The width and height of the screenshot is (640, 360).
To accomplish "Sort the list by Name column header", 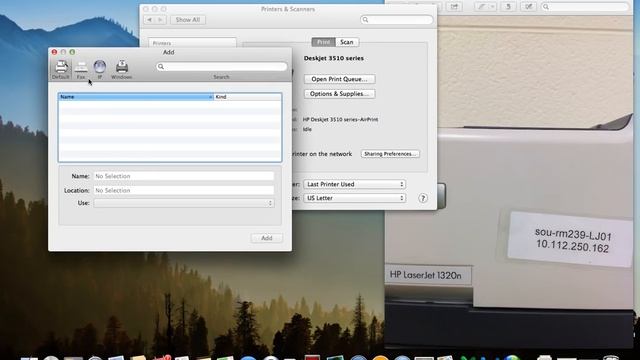I will [136, 97].
